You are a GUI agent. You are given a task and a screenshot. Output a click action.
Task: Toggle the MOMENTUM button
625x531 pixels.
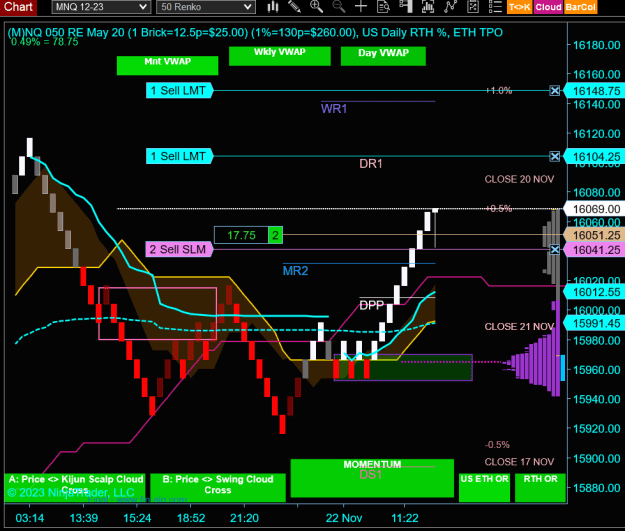pos(372,478)
